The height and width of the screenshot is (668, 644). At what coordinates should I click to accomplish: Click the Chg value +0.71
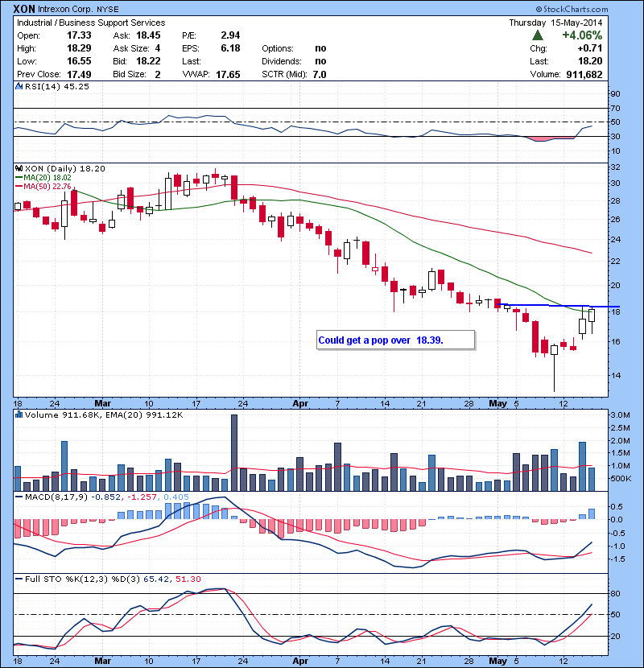pos(590,48)
